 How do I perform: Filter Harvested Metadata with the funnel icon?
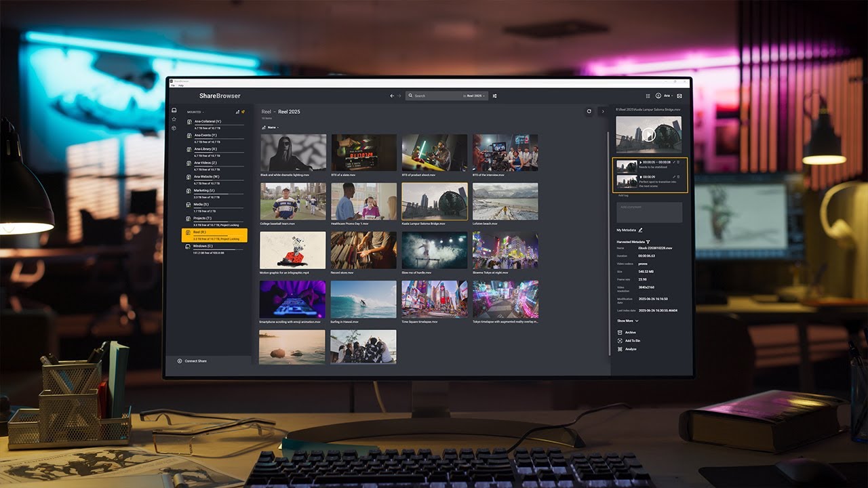pos(648,241)
